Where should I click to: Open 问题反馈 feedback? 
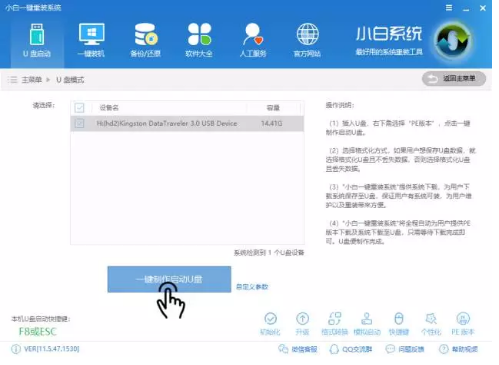point(405,349)
